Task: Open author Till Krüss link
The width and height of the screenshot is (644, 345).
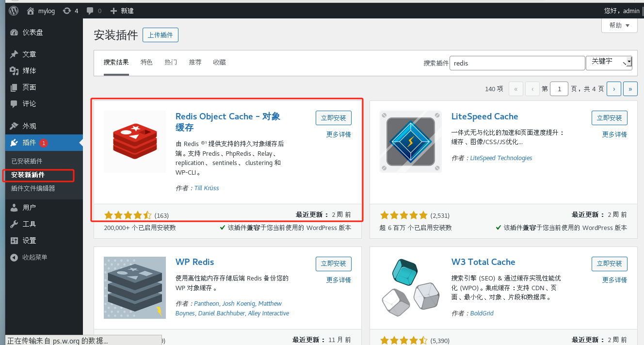Action: pos(207,188)
